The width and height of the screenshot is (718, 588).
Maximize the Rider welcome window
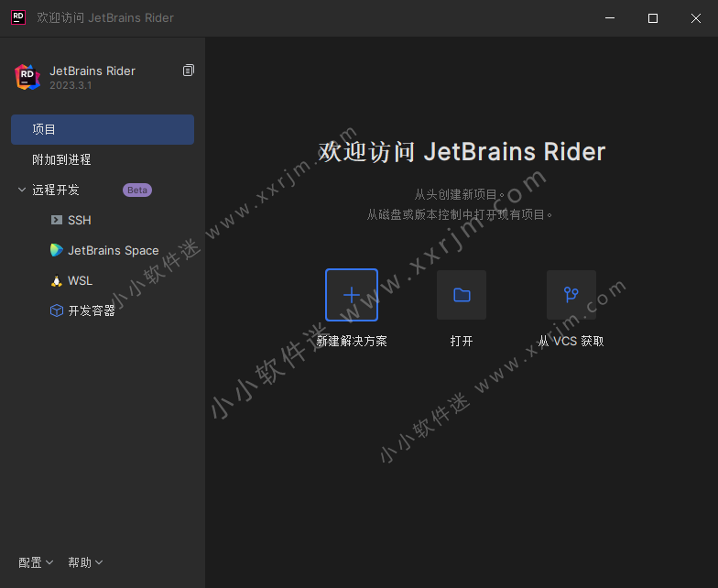click(653, 18)
